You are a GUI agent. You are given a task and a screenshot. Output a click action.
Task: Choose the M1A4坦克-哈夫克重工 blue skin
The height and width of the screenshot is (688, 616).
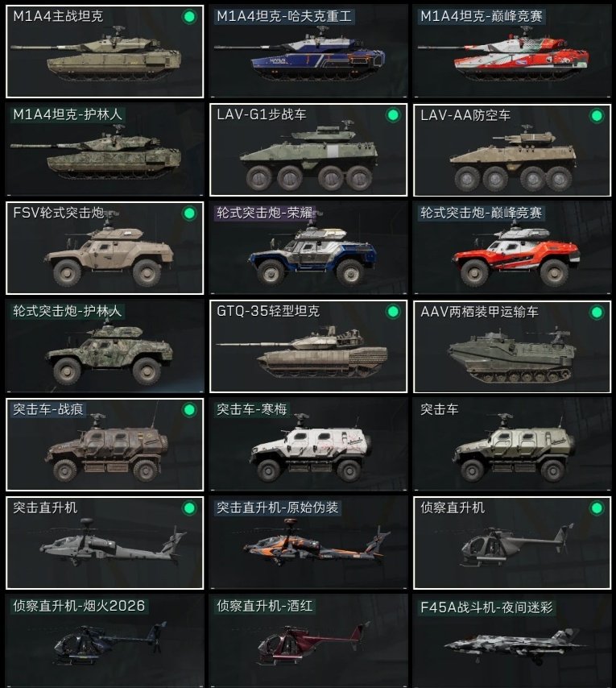coord(308,52)
